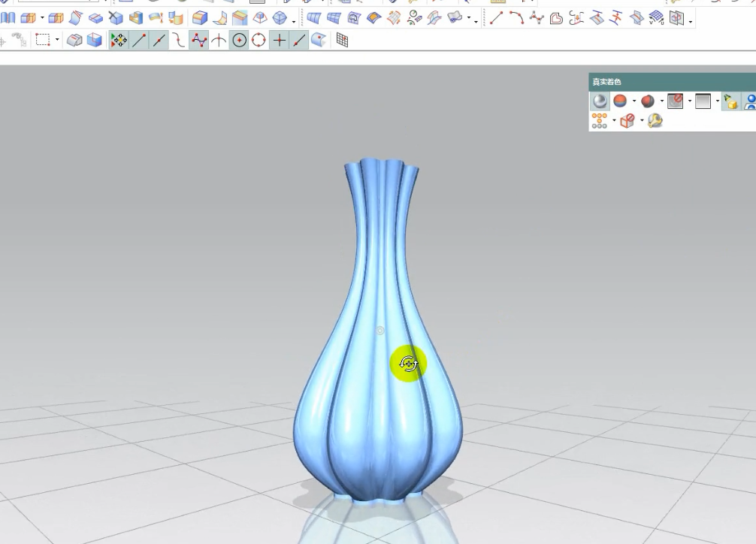Open the object material sphere dropdown
The width and height of the screenshot is (756, 544).
634,101
